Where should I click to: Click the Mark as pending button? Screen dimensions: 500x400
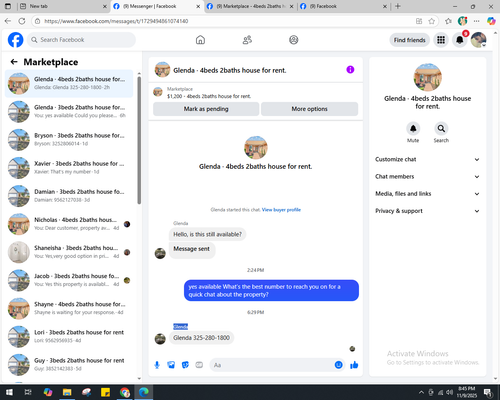tap(206, 109)
